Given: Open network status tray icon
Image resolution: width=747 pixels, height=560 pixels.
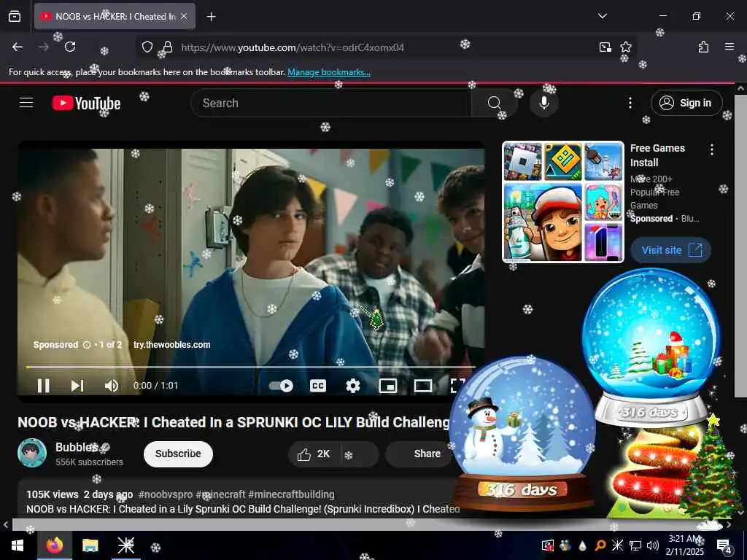Looking at the screenshot, I should (635, 545).
